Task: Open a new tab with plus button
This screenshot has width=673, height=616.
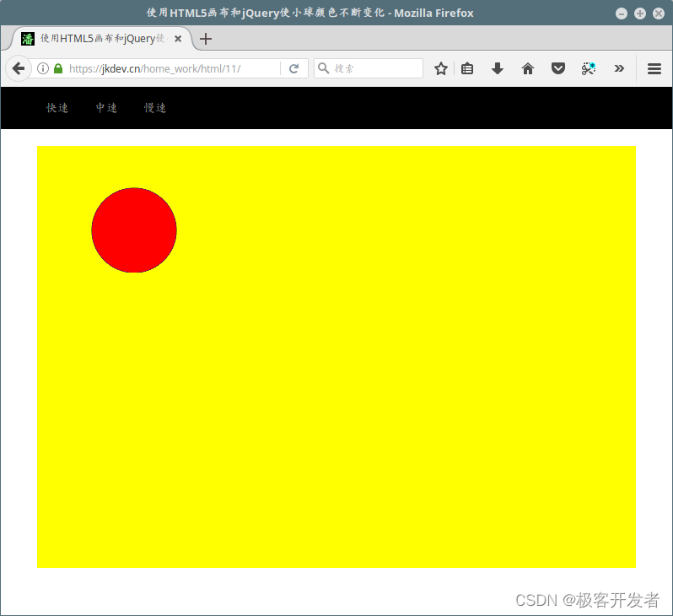Action: coord(206,39)
